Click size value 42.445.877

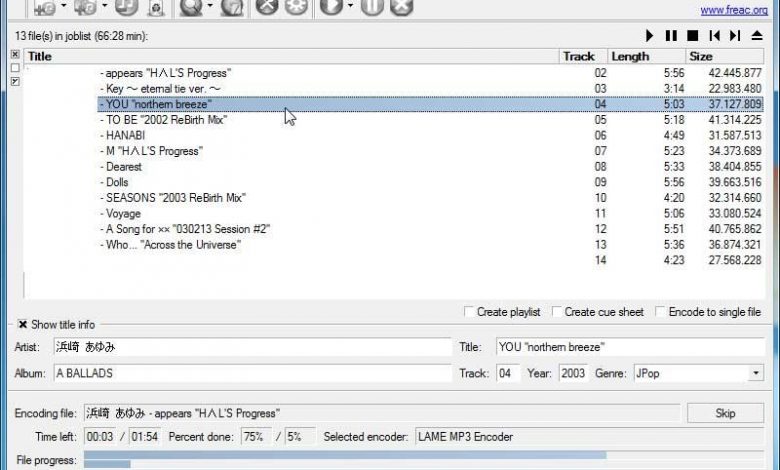(735, 73)
